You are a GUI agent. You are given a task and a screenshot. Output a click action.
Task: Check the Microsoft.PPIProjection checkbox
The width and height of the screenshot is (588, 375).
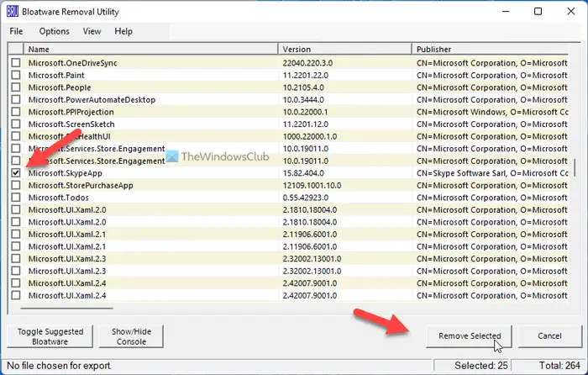tap(16, 112)
